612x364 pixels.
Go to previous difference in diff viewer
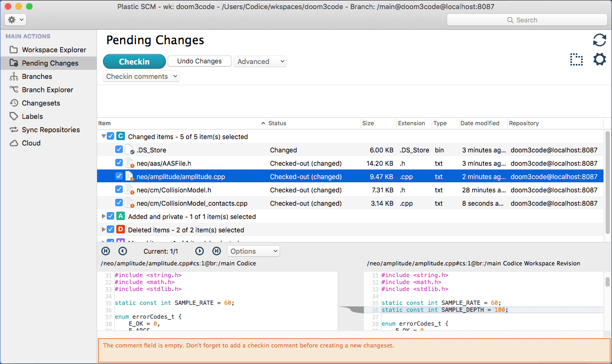(123, 251)
